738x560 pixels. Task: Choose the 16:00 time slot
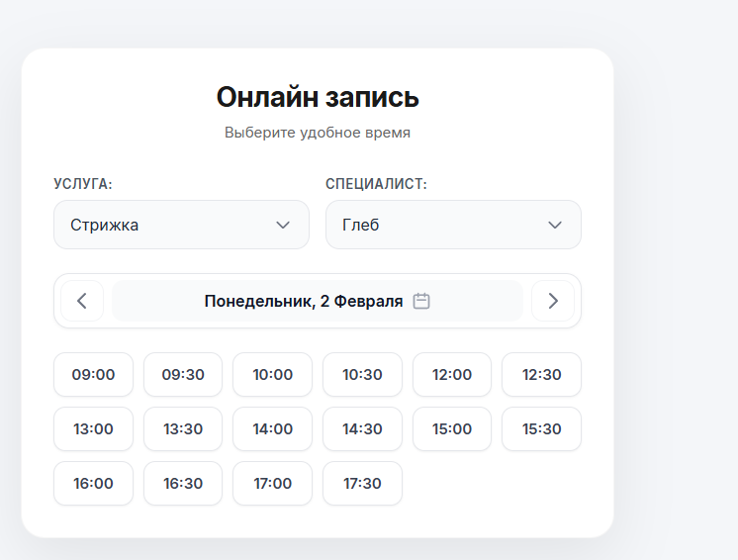click(x=93, y=484)
